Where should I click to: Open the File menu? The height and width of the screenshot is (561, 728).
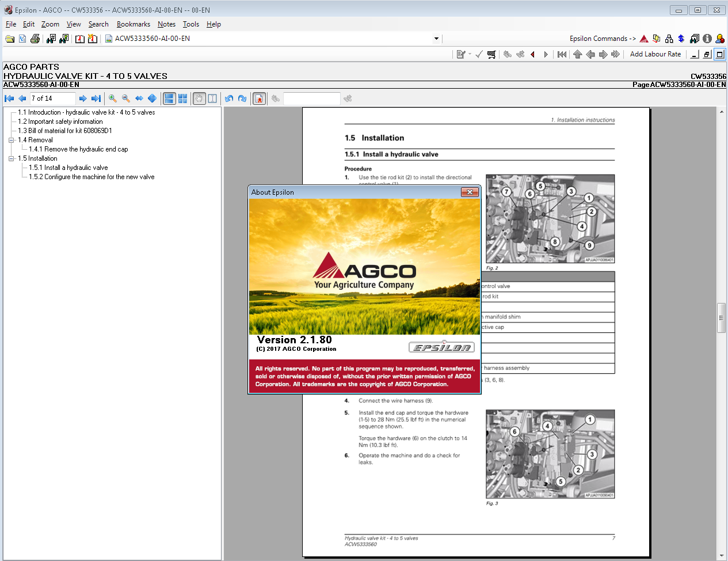pos(11,24)
